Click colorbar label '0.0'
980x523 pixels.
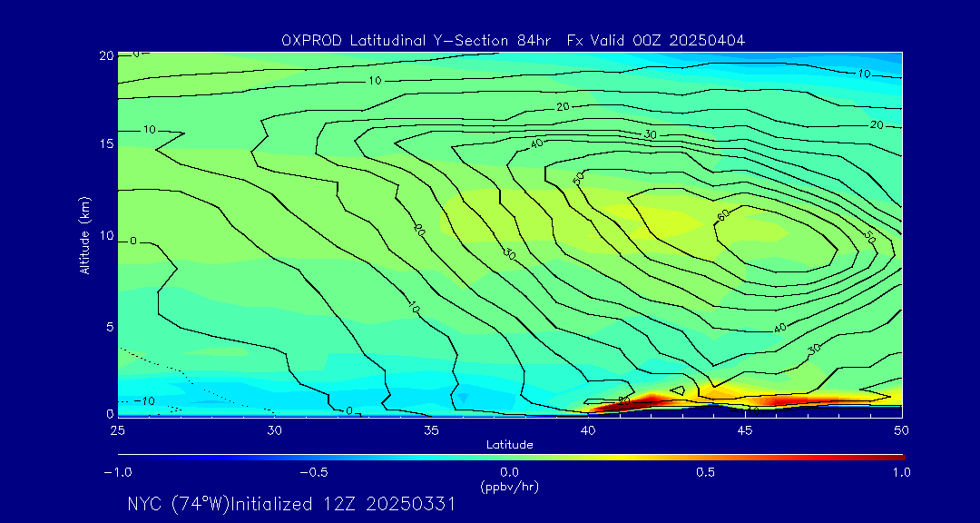tap(509, 472)
